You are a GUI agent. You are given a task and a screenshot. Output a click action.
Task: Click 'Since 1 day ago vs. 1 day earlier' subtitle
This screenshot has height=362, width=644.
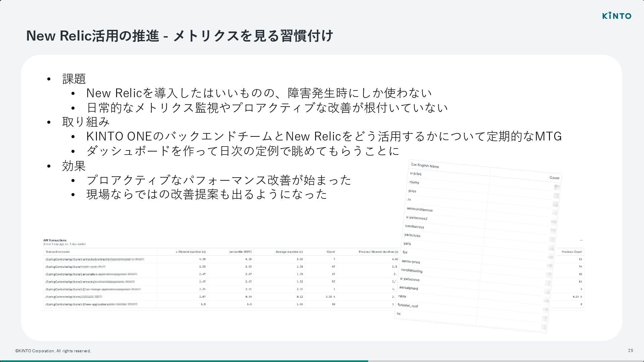64,244
